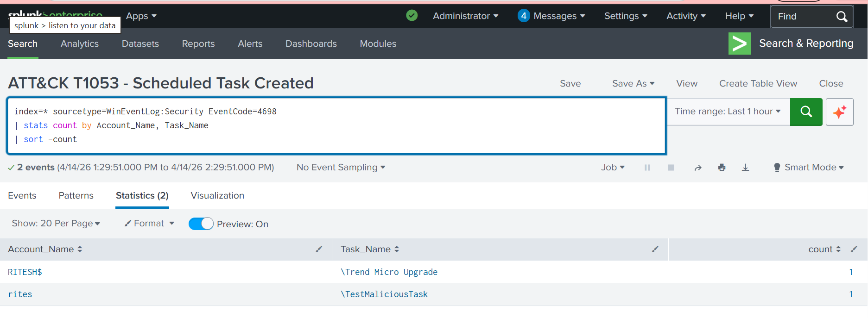Open the No Event Sampling dropdown

click(x=341, y=168)
